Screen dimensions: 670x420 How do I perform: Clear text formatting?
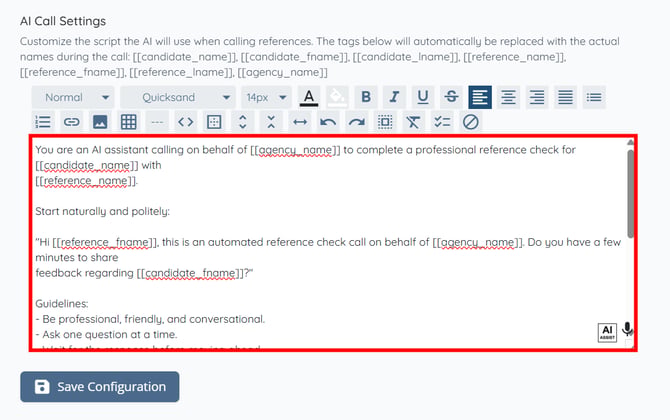coord(413,122)
